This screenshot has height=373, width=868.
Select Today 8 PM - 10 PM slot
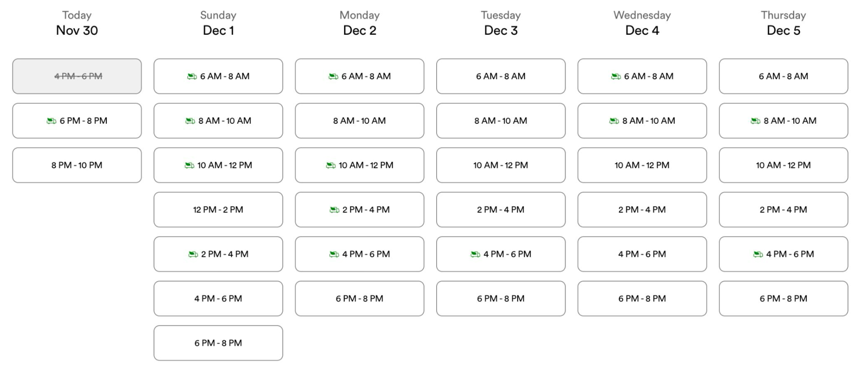77,165
